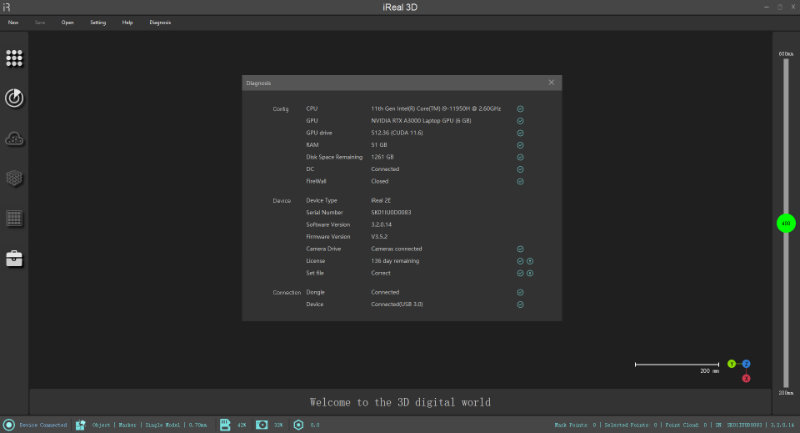Click the Welcome to the 3D digital world banner

(400, 402)
